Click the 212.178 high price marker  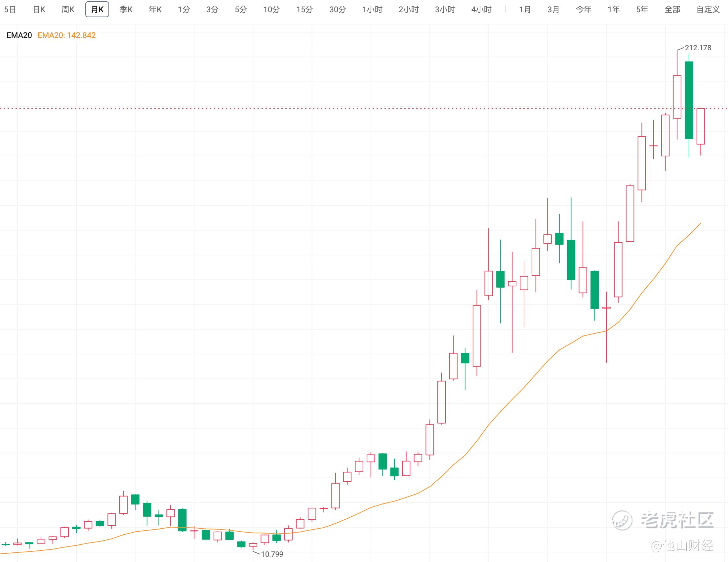(x=698, y=48)
